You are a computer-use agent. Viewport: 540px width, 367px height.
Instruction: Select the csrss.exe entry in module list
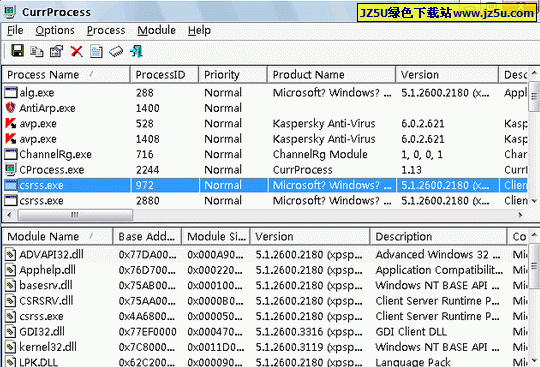point(41,316)
